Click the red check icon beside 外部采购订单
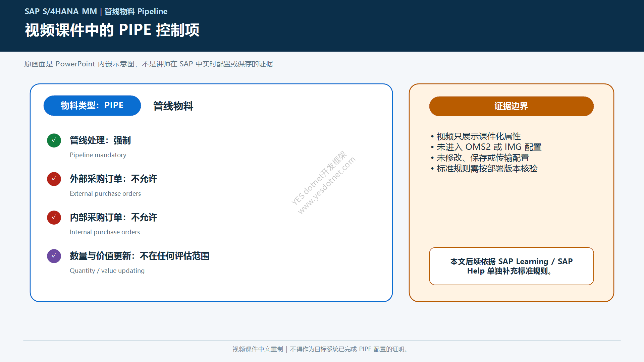The height and width of the screenshot is (362, 644). pos(54,179)
